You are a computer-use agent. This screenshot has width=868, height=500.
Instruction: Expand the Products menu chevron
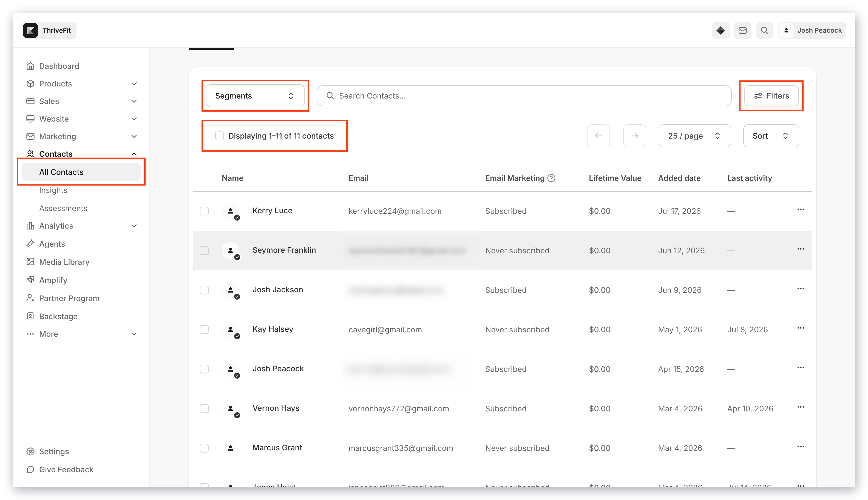tap(134, 83)
